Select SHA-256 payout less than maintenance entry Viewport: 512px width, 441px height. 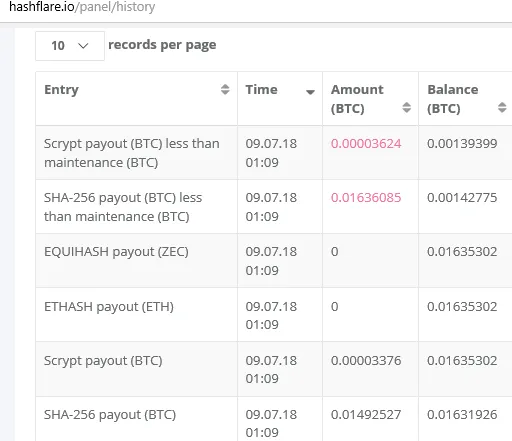(x=123, y=207)
